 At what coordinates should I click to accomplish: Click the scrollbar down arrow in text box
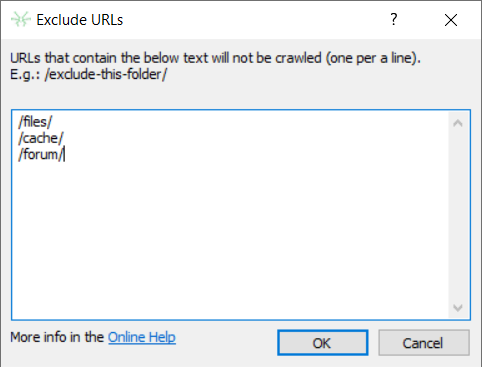[x=458, y=307]
